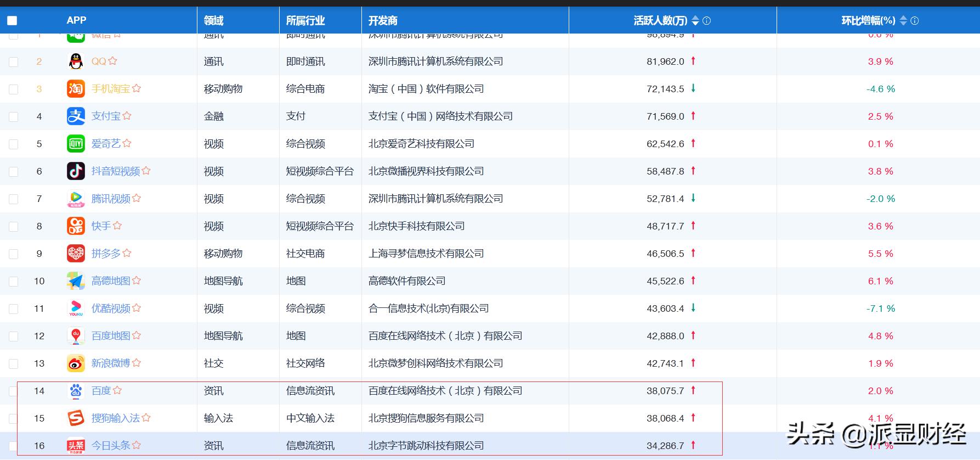Click the 北京快手科技有限公司 developer cell

416,226
